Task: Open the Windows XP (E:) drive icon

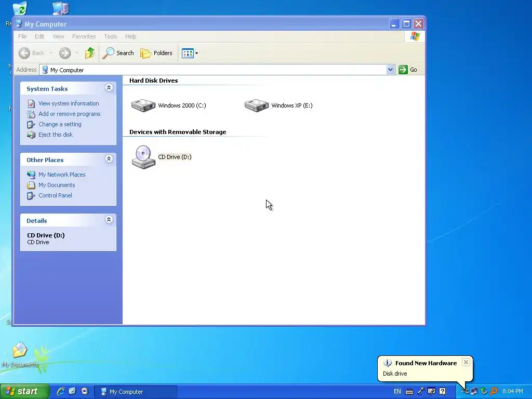Action: pos(257,105)
